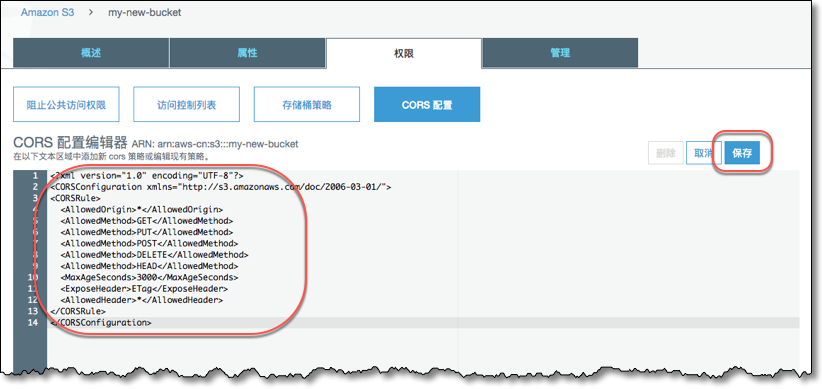Screen dimensions: 822x389
Task: Click the AllowedOrigin line in editor
Action: (x=142, y=210)
